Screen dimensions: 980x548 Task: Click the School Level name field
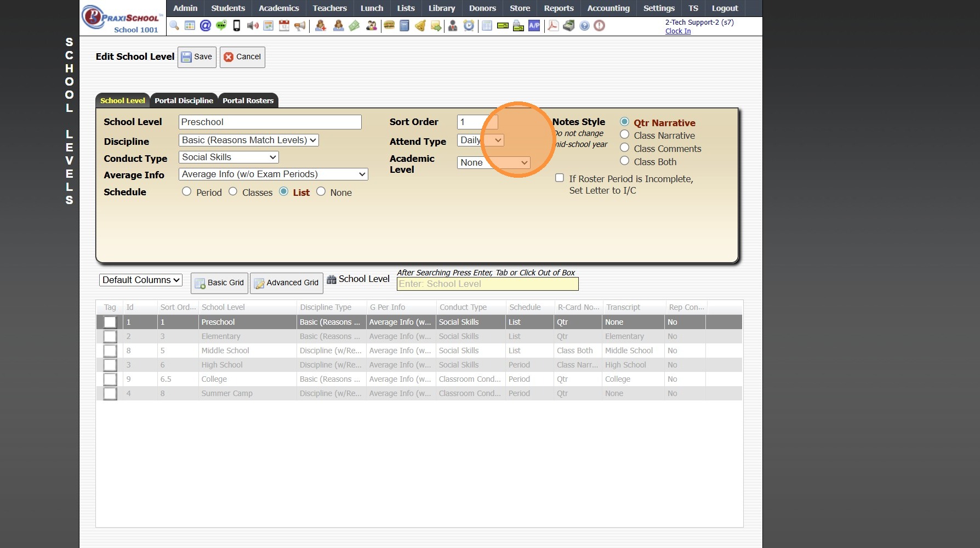pos(270,122)
